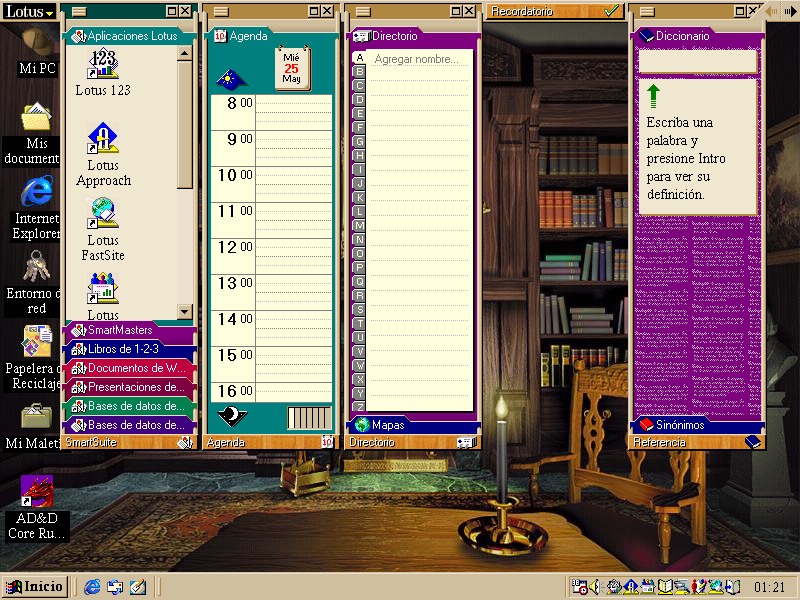Open the drawer menu icon above Agenda
This screenshot has width=800, height=600.
[x=221, y=11]
